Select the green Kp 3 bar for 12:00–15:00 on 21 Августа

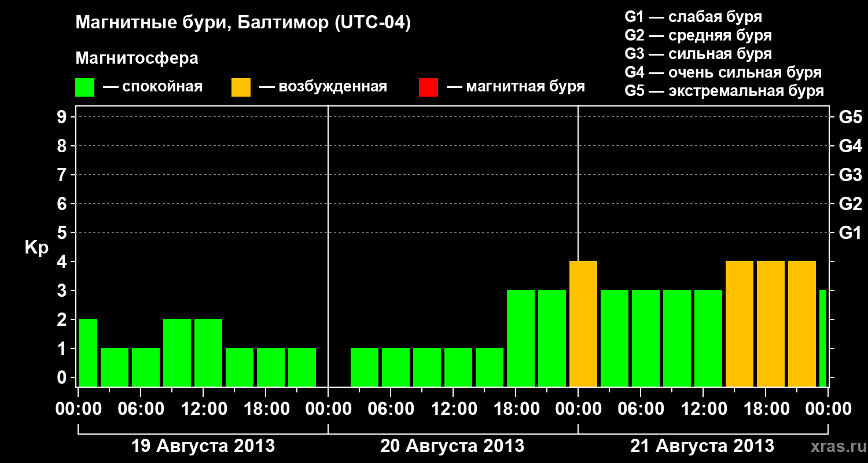(708, 339)
